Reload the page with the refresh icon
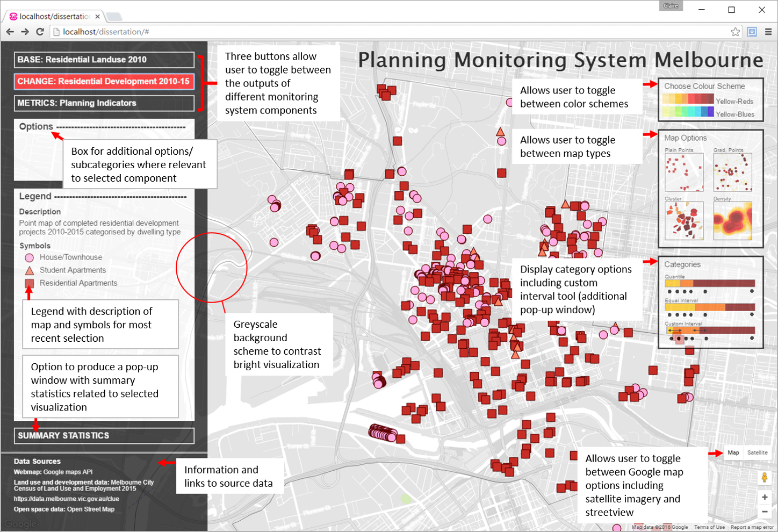Viewport: 778px width, 532px height. click(40, 32)
